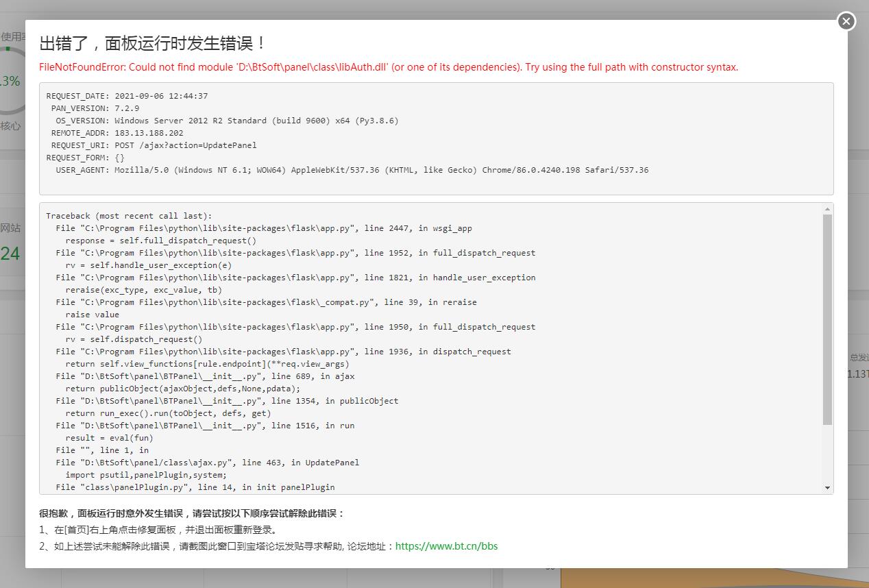Screen dimensions: 869x588
Task: Click the 'class\panelPlugin.py' line 14 entry
Action: (195, 487)
